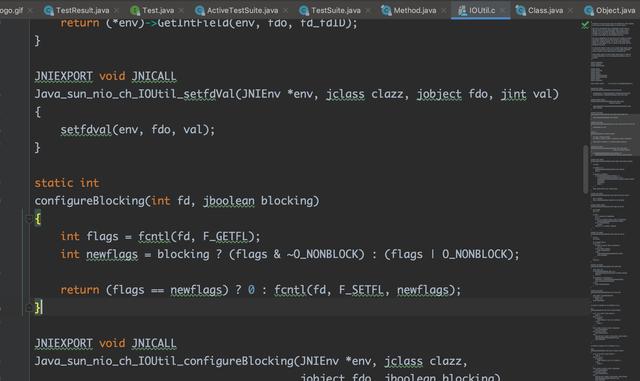Close the IOUtil.c tab

click(502, 11)
